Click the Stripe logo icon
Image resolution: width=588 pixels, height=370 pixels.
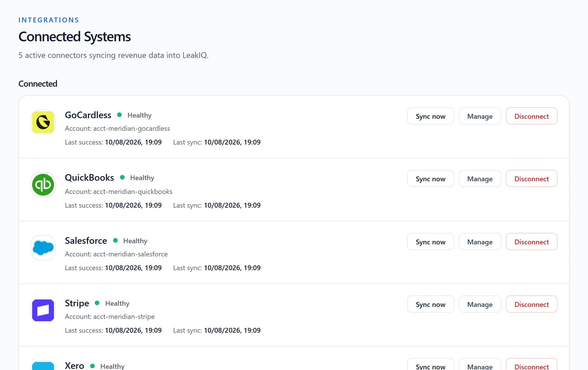coord(43,310)
